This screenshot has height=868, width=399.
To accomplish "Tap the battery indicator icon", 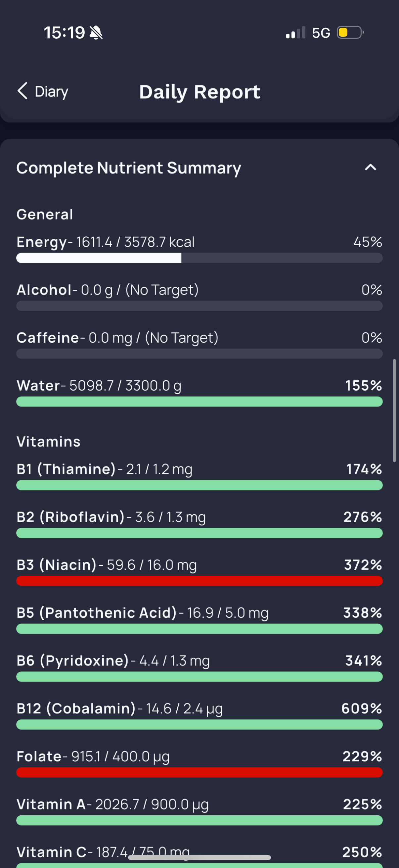I will (x=350, y=33).
